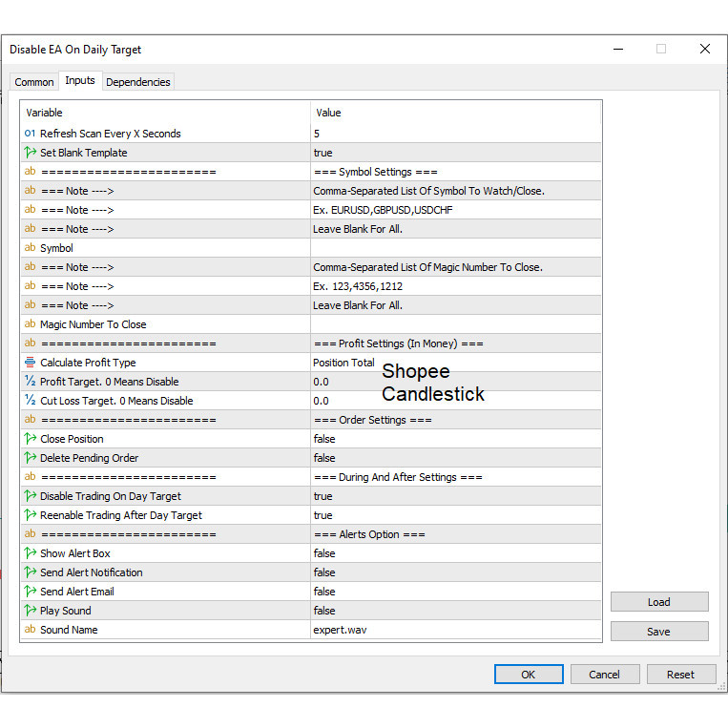Toggle the Close Position value false

click(324, 439)
